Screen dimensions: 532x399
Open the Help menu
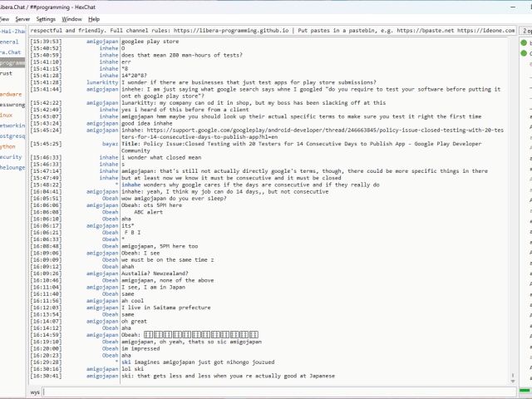pos(94,18)
